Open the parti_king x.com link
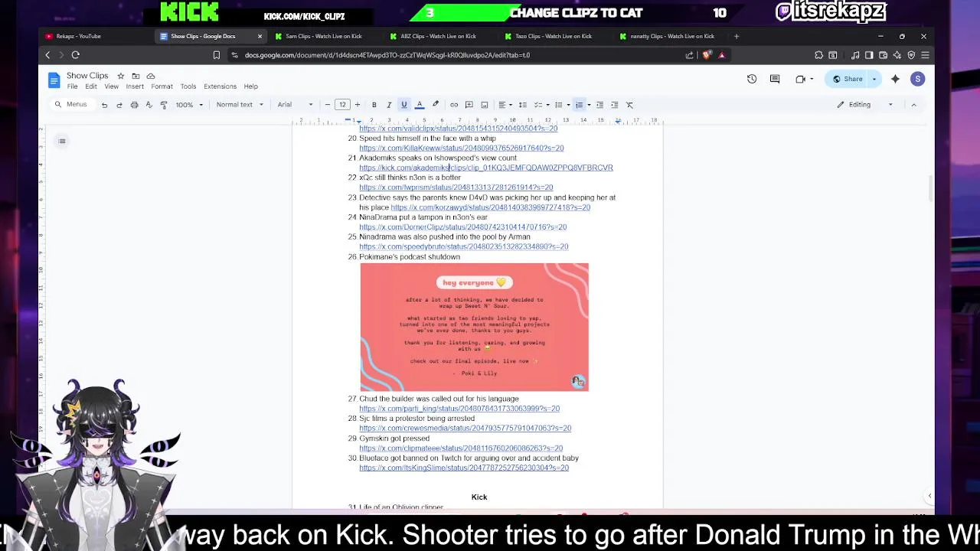This screenshot has height=551, width=980. (x=459, y=409)
